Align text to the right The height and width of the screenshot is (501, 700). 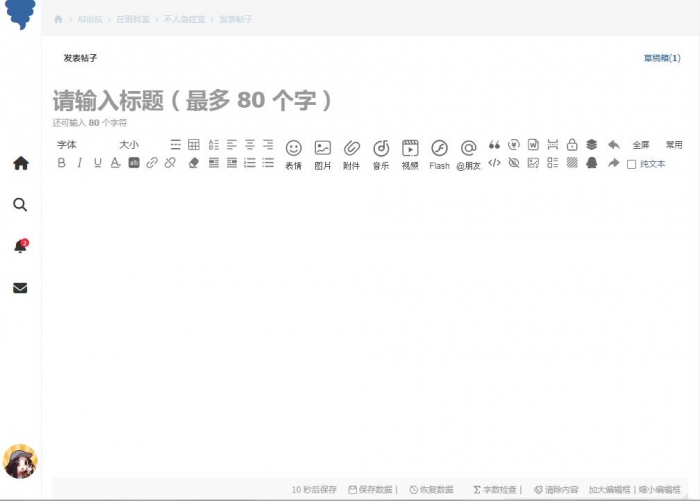(x=268, y=144)
